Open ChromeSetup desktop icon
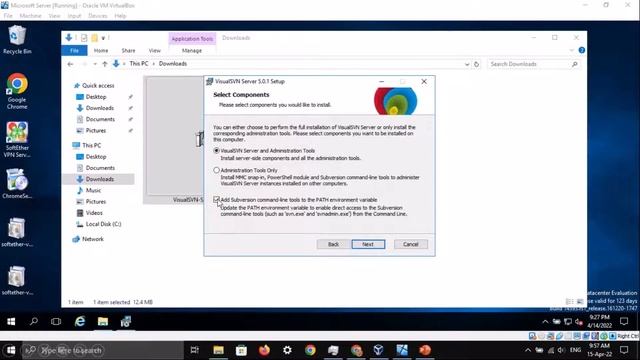Viewport: 640px width, 360px height. pyautogui.click(x=17, y=184)
